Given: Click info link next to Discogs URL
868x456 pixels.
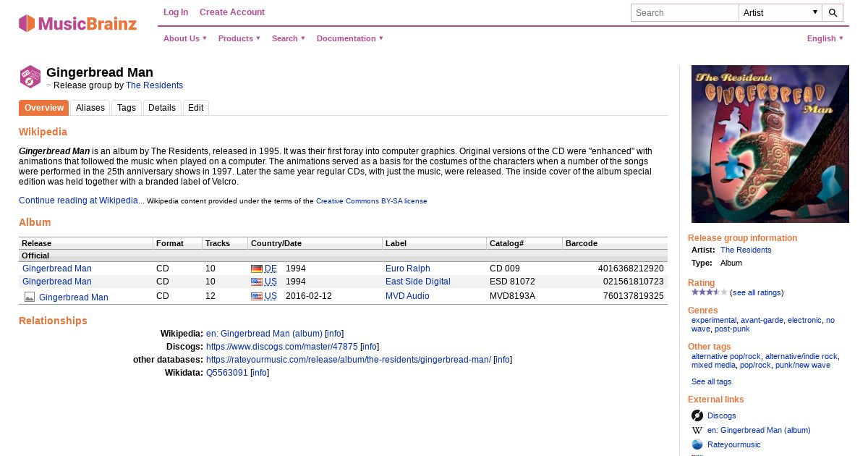Looking at the screenshot, I should (369, 347).
